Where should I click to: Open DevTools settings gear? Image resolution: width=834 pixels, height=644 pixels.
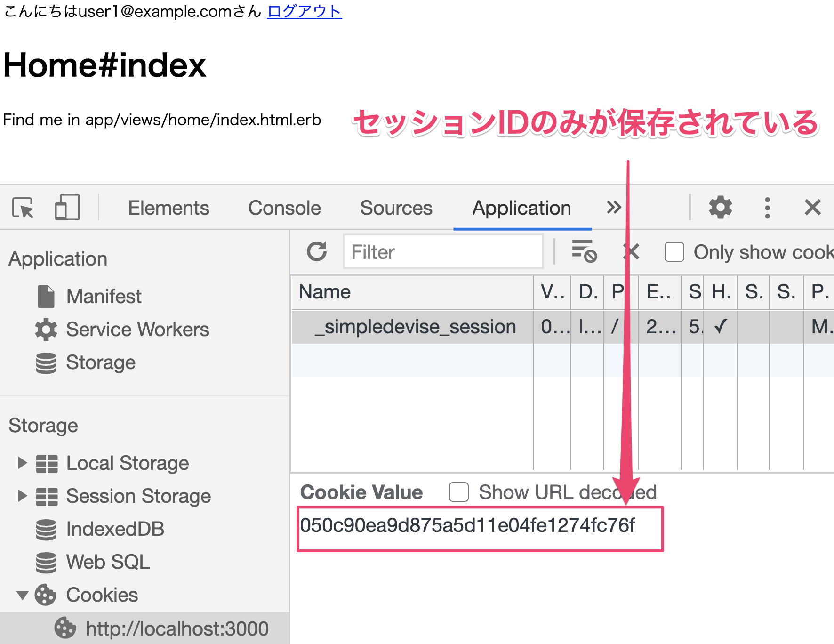pyautogui.click(x=720, y=208)
